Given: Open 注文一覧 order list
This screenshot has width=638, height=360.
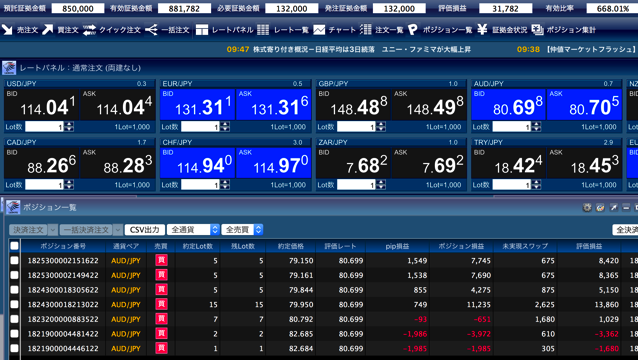Looking at the screenshot, I should (x=381, y=30).
